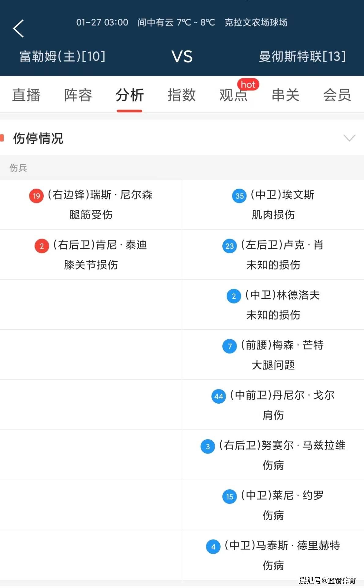This screenshot has height=588, width=364.
Task: Open the 会员 tab
Action: click(337, 95)
